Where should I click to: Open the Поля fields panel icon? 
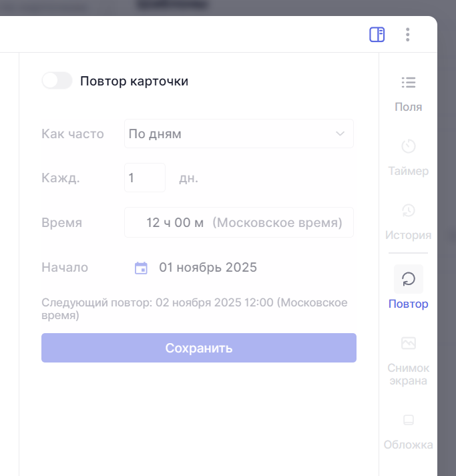click(408, 83)
